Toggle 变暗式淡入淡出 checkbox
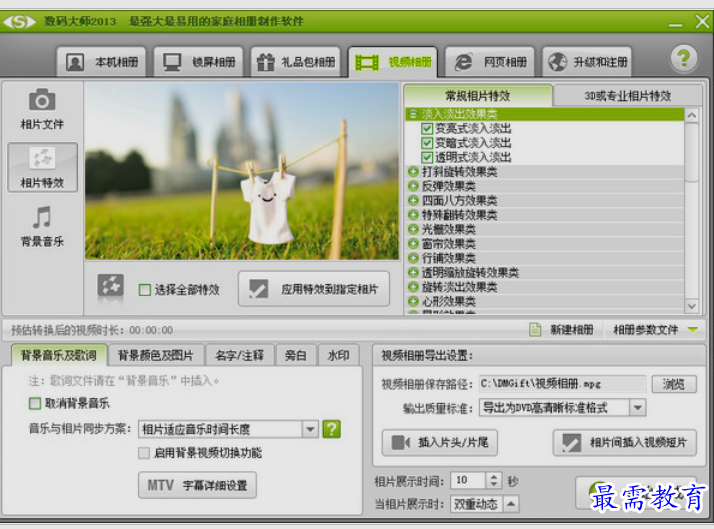 [427, 143]
